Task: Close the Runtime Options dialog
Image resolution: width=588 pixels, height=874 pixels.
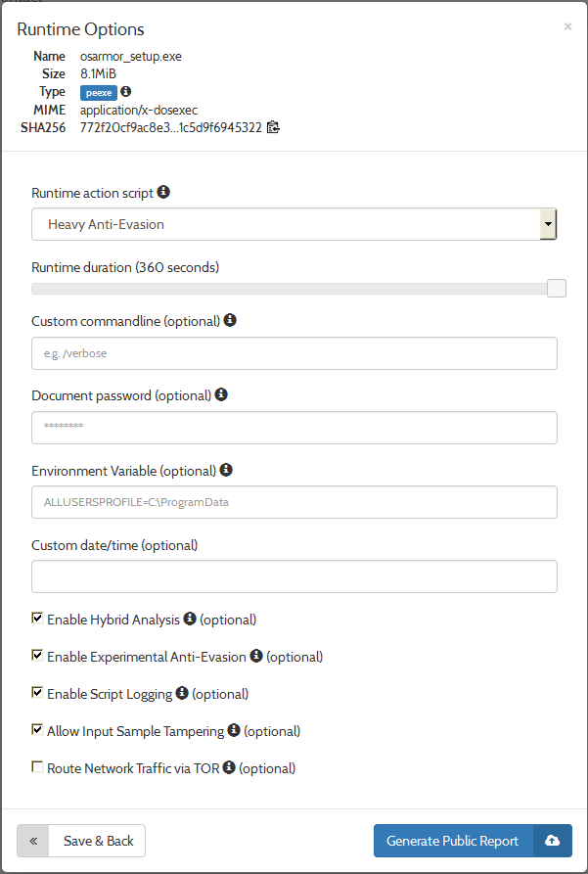Action: point(567,26)
